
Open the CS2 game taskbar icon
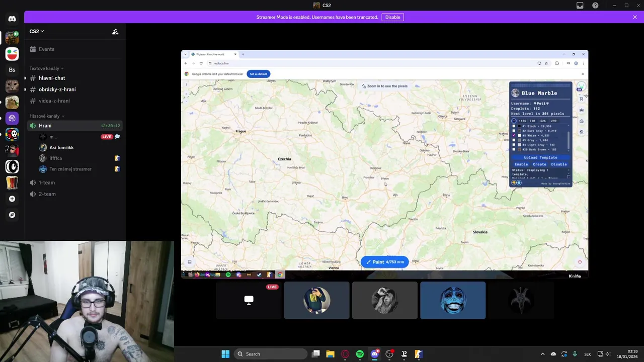tap(419, 354)
